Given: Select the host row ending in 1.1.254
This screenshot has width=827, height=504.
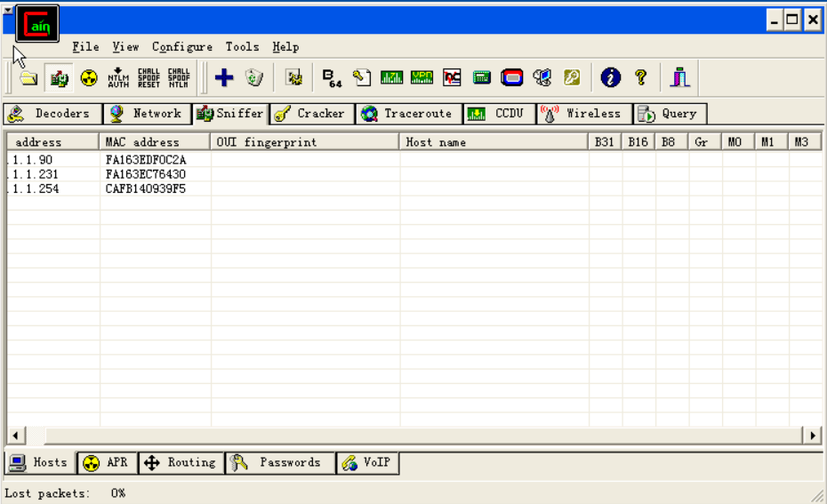Looking at the screenshot, I should 414,188.
